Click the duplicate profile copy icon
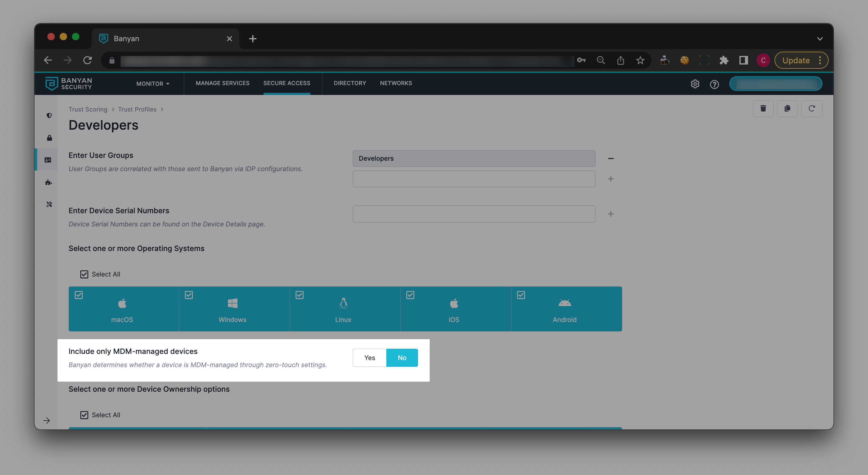The height and width of the screenshot is (475, 868). coord(787,108)
